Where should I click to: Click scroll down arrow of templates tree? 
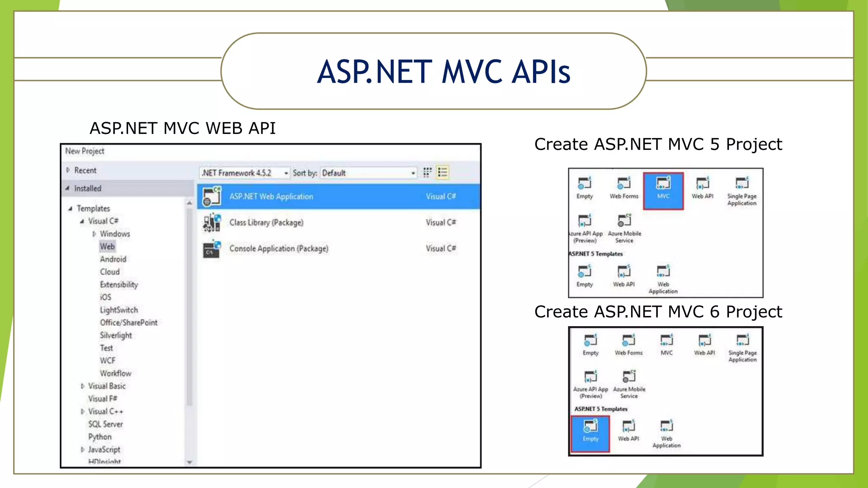(x=189, y=462)
